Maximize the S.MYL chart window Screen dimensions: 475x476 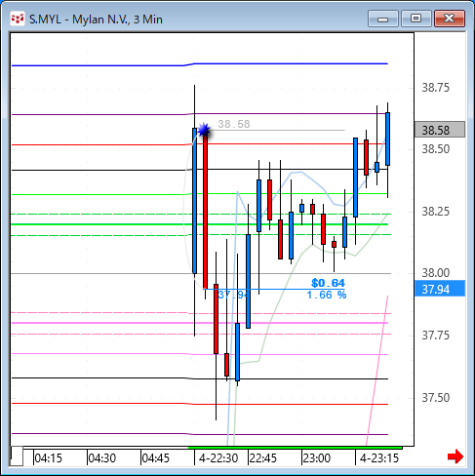coord(416,19)
